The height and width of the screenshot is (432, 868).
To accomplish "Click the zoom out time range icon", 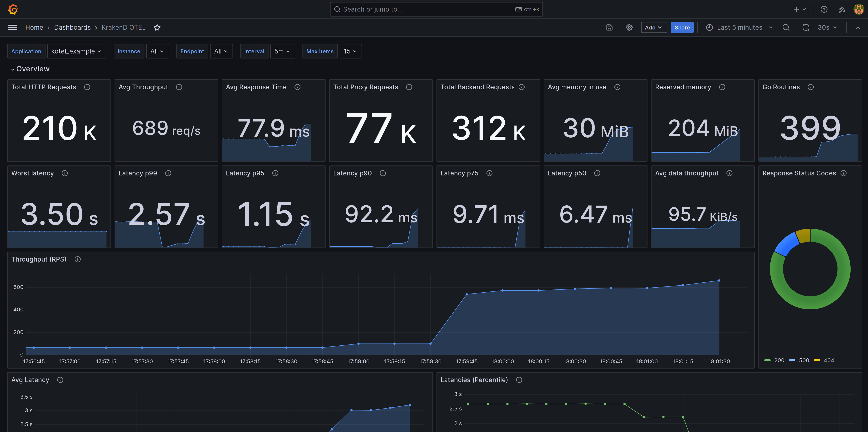I will [x=786, y=27].
